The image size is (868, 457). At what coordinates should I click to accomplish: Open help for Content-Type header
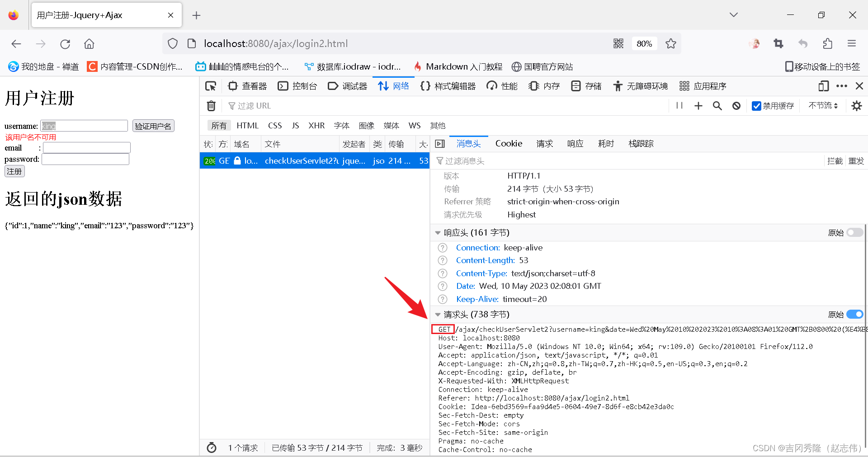click(x=443, y=273)
